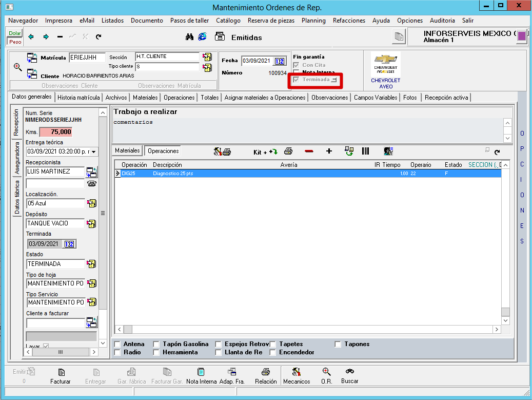
Task: Expand the Entrega teórica date dropdown
Action: point(93,151)
